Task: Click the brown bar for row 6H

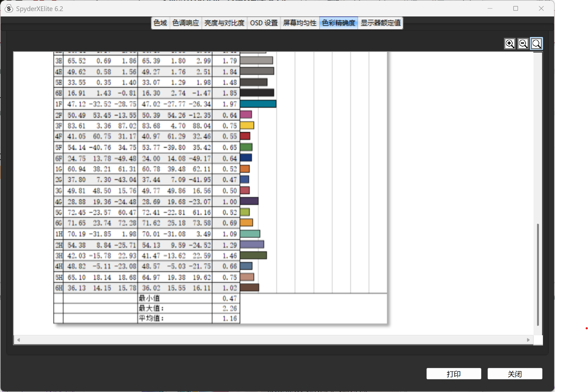Action: pos(250,287)
